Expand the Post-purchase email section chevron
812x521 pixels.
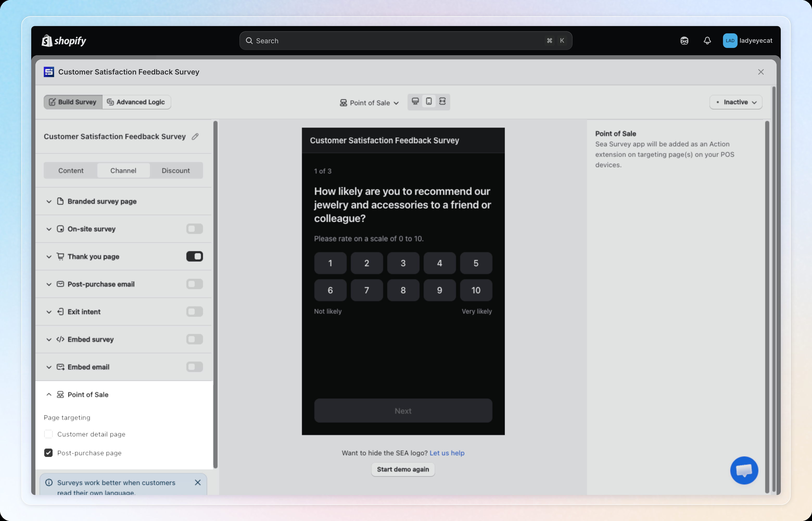[49, 284]
